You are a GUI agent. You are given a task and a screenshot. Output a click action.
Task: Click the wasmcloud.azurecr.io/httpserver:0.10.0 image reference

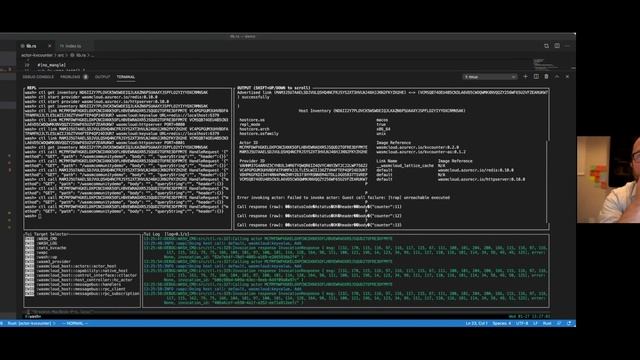pyautogui.click(x=482, y=179)
